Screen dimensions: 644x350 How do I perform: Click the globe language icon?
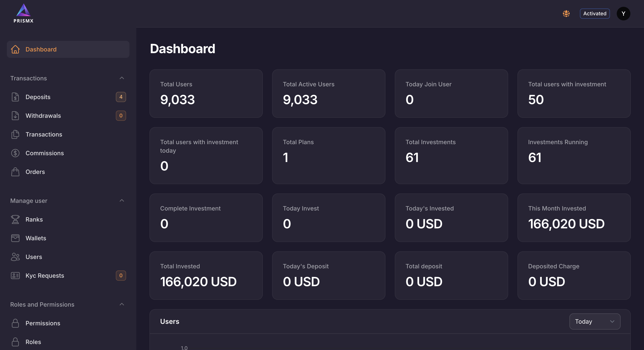(x=566, y=13)
